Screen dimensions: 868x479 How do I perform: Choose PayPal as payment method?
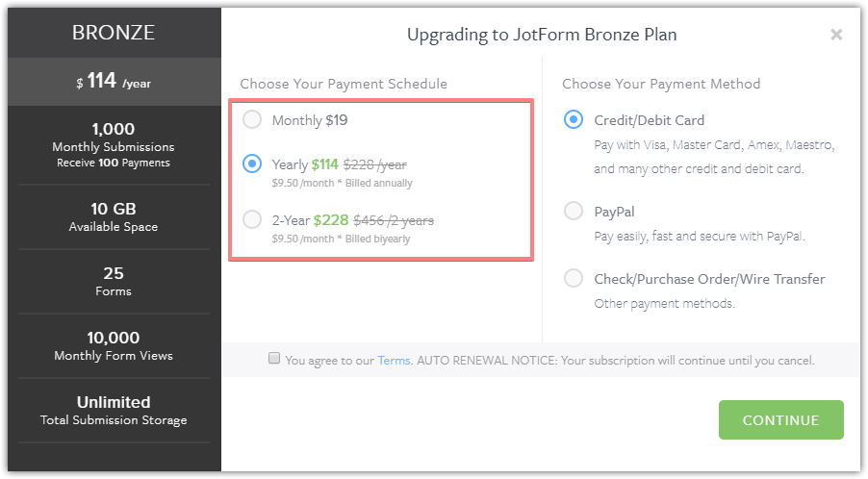click(574, 211)
